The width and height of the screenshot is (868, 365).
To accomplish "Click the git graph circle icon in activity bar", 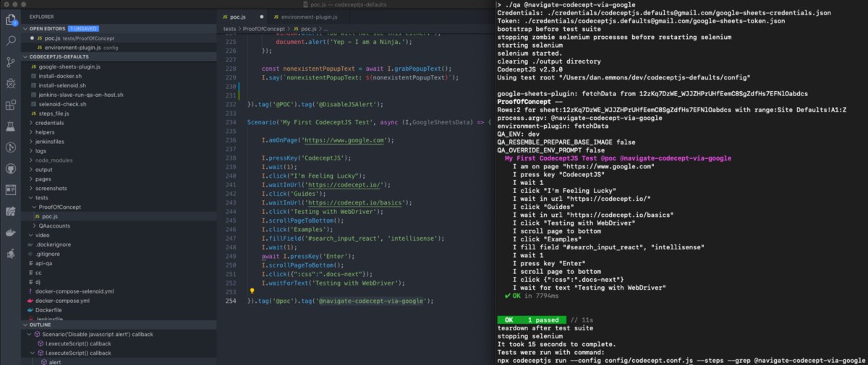I will point(10,147).
